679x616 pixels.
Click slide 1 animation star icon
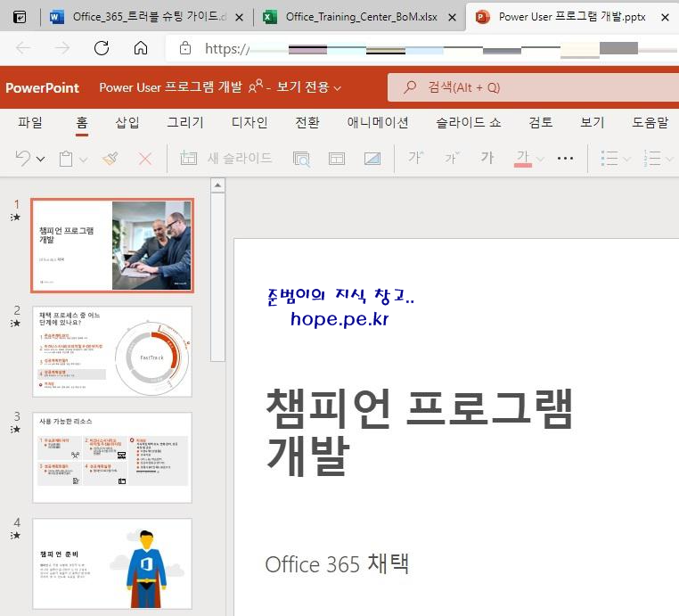tap(15, 217)
